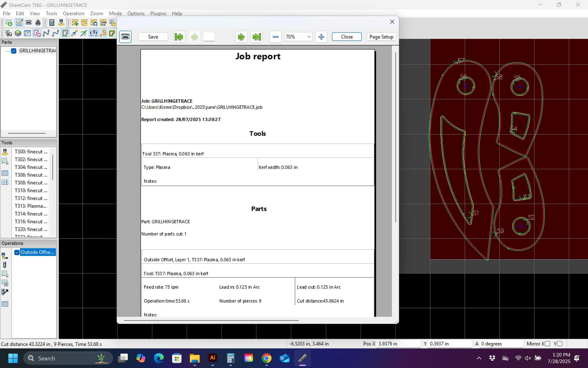
Task: Click the Tools list vertical scrollbar
Action: coord(53,167)
